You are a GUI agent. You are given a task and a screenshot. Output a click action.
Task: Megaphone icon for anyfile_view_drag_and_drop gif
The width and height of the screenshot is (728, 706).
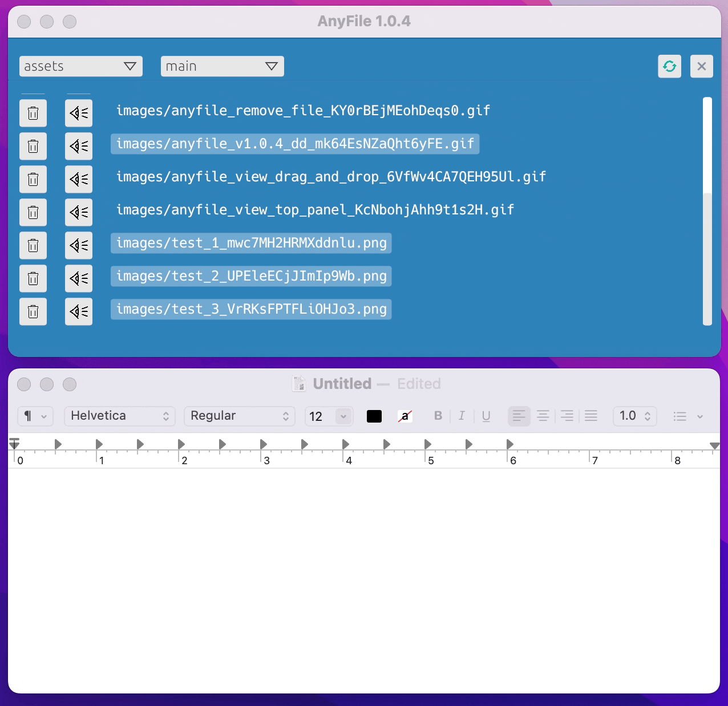79,179
